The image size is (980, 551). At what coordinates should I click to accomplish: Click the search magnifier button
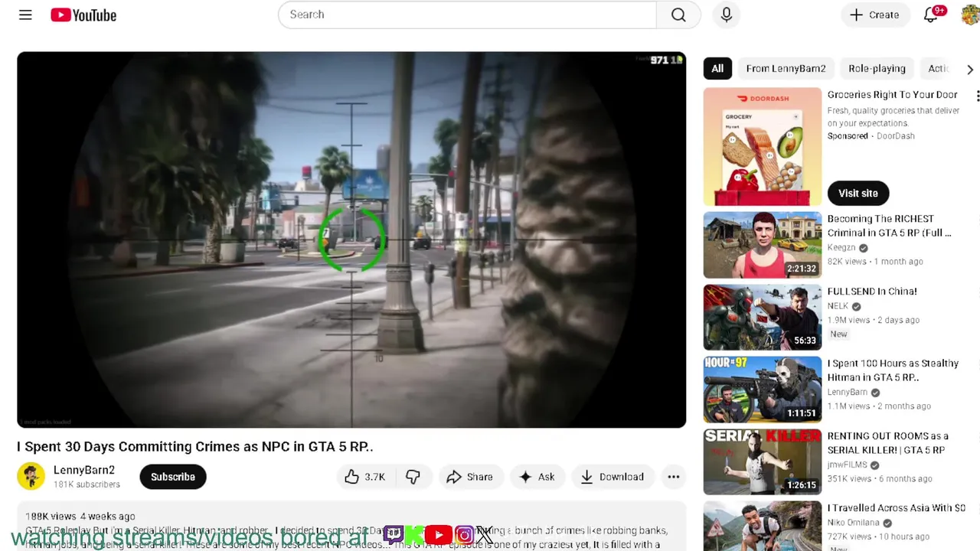click(678, 15)
